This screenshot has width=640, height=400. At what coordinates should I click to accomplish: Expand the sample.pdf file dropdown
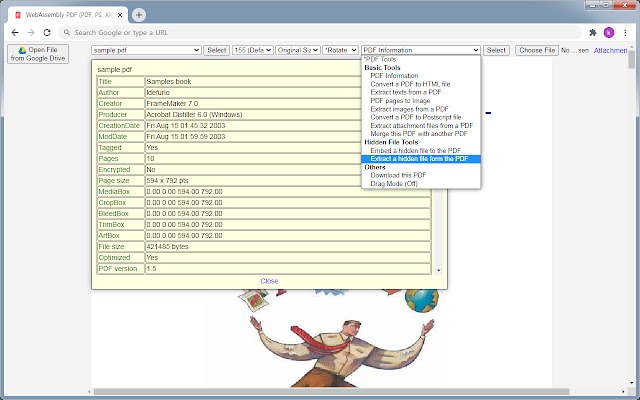[x=146, y=50]
